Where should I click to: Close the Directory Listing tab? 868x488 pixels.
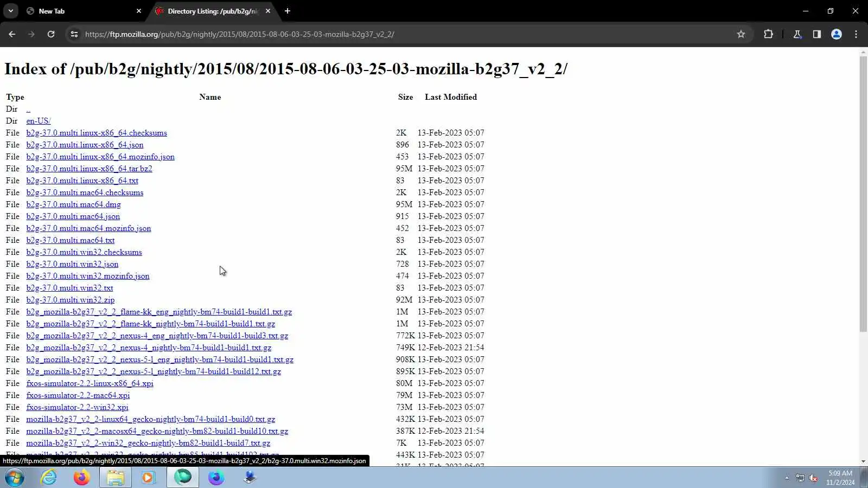click(268, 11)
